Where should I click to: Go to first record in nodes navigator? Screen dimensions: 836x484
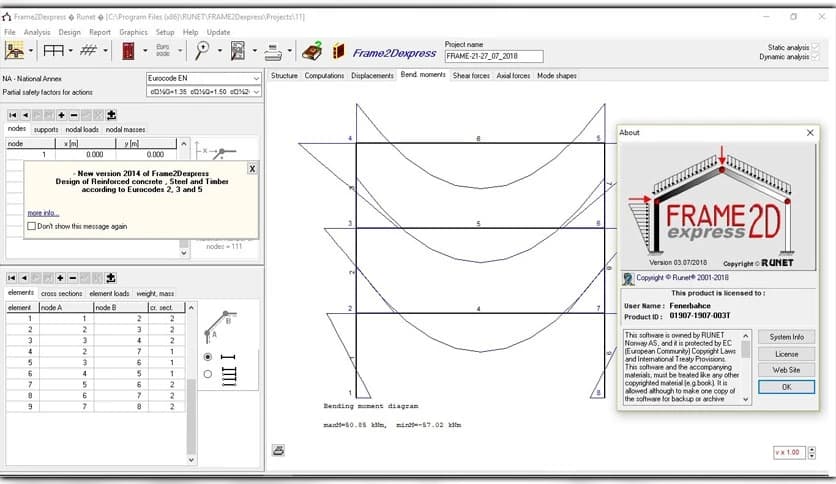point(13,115)
